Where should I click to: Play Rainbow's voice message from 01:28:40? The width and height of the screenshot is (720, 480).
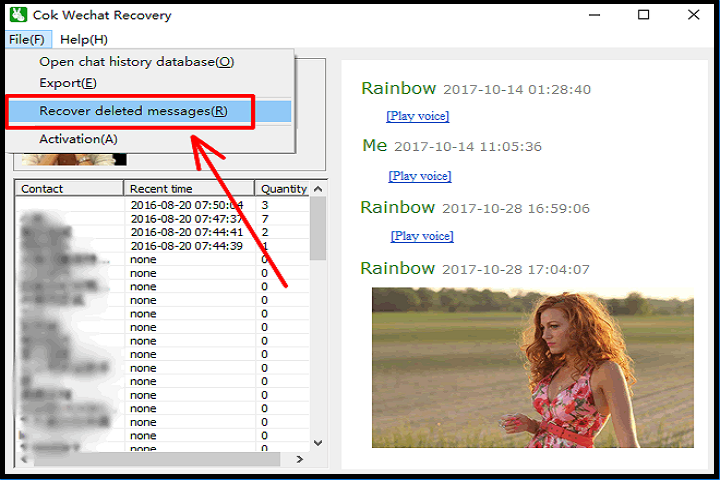click(417, 116)
